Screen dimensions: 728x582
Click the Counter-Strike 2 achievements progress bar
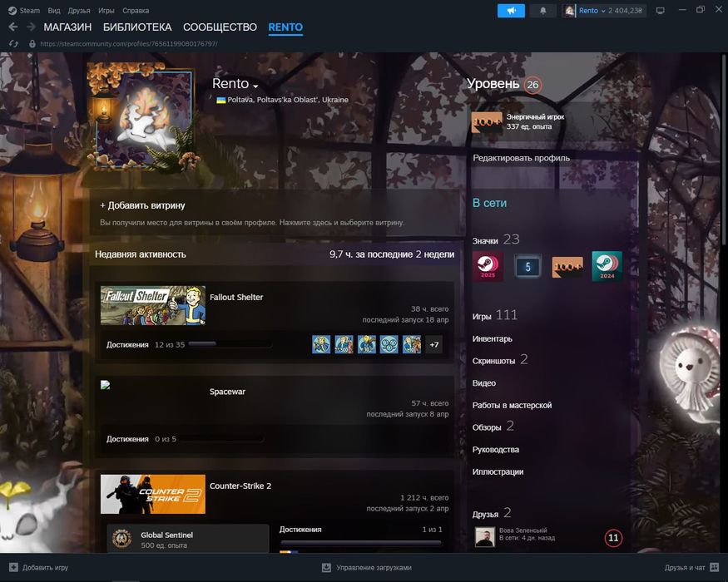[x=361, y=542]
